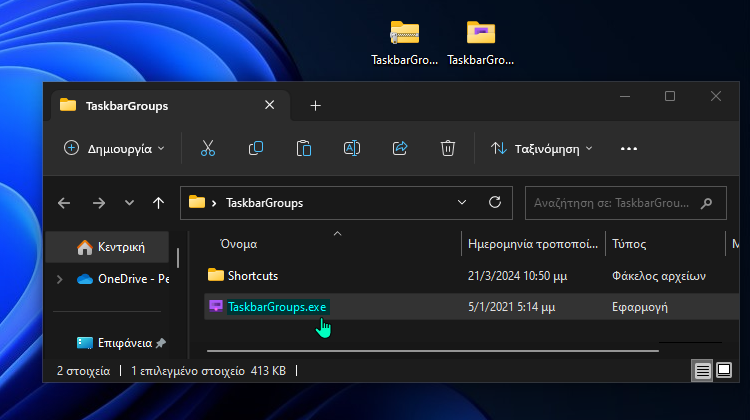Open the Ταξινόμηση sort dropdown

point(542,149)
